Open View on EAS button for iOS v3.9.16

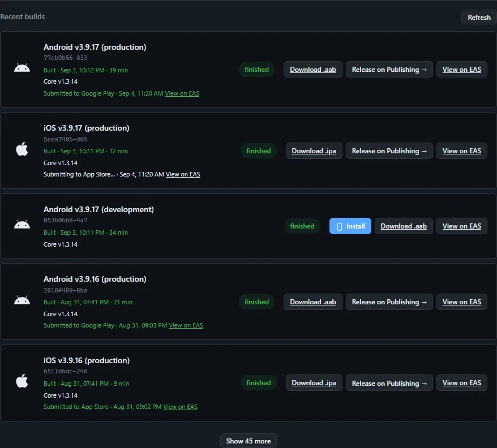point(461,383)
